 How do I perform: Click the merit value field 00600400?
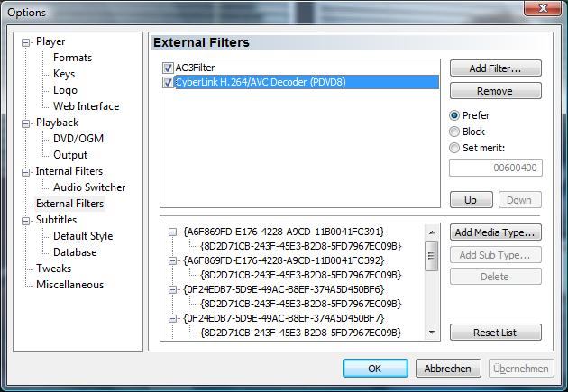[496, 168]
